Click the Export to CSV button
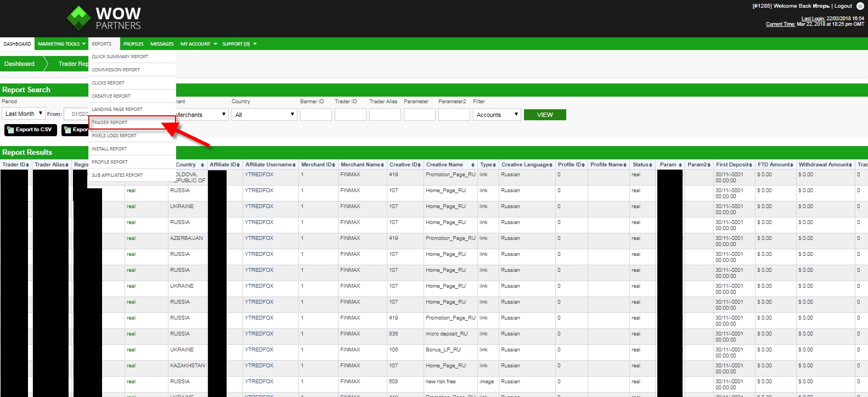 [31, 130]
